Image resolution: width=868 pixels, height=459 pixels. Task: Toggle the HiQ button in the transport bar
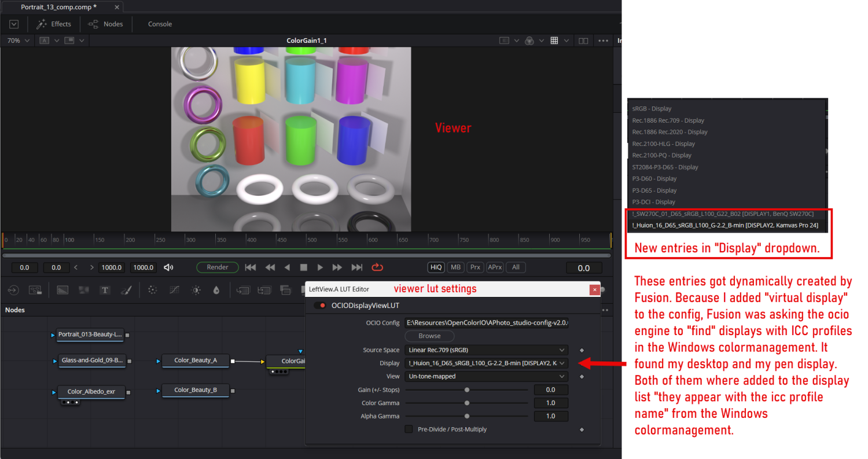[436, 267]
